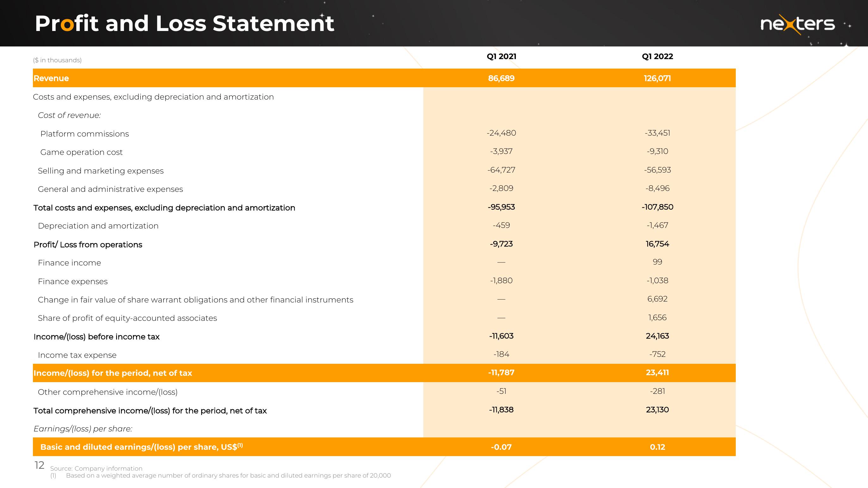Click 'Selling and marketing expenses' label
Viewport: 868px width, 488px height.
coord(101,171)
